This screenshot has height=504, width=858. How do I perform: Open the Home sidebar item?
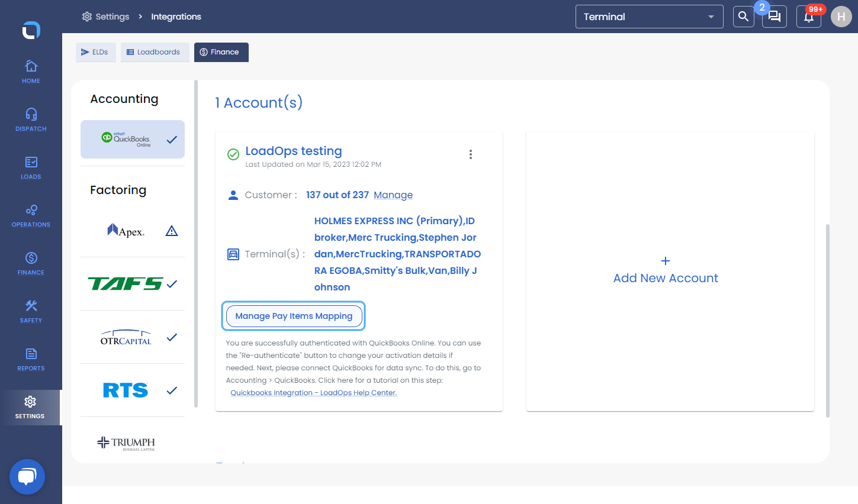(x=31, y=72)
